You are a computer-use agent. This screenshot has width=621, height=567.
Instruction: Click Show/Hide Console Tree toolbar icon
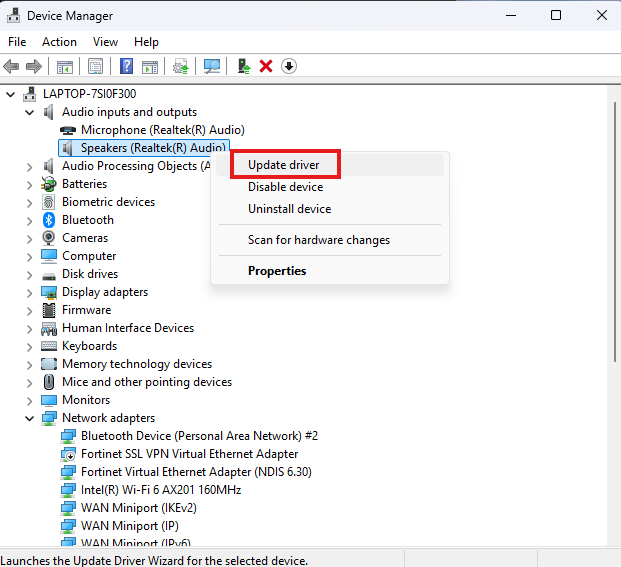(65, 67)
